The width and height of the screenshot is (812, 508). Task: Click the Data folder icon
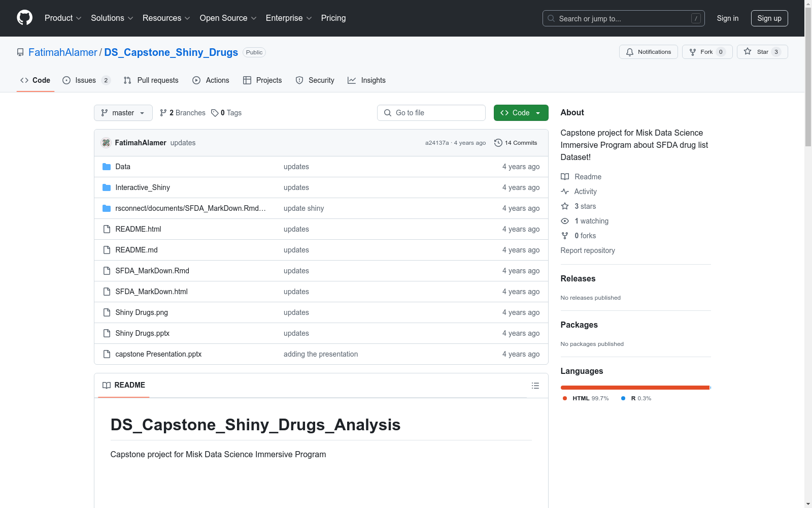coord(107,167)
